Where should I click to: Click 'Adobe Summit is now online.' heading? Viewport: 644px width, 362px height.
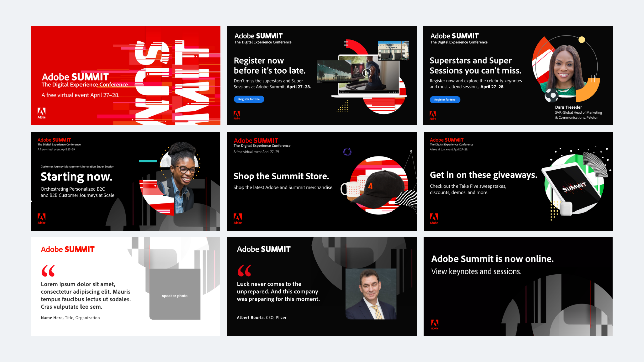[x=492, y=259]
